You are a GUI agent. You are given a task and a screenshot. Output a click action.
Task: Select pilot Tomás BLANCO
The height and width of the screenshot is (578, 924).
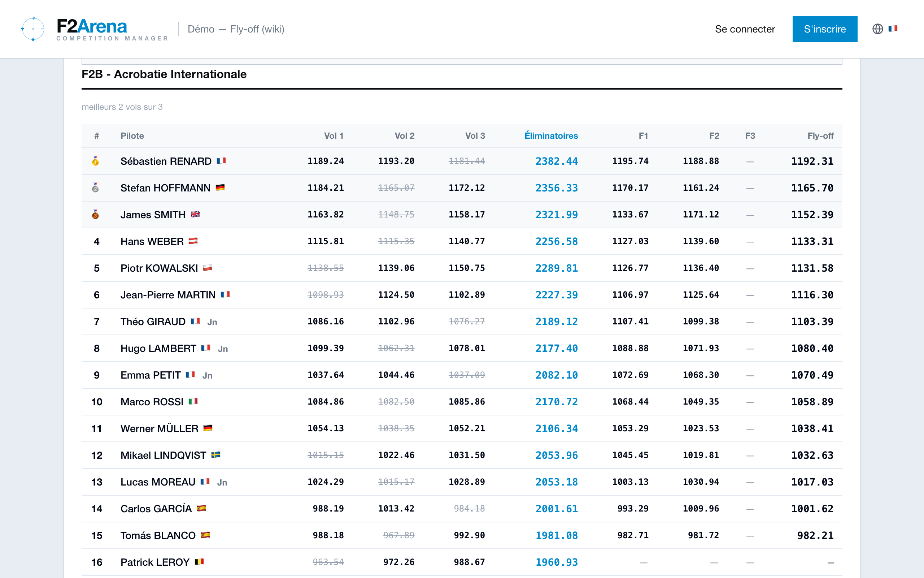pos(158,536)
